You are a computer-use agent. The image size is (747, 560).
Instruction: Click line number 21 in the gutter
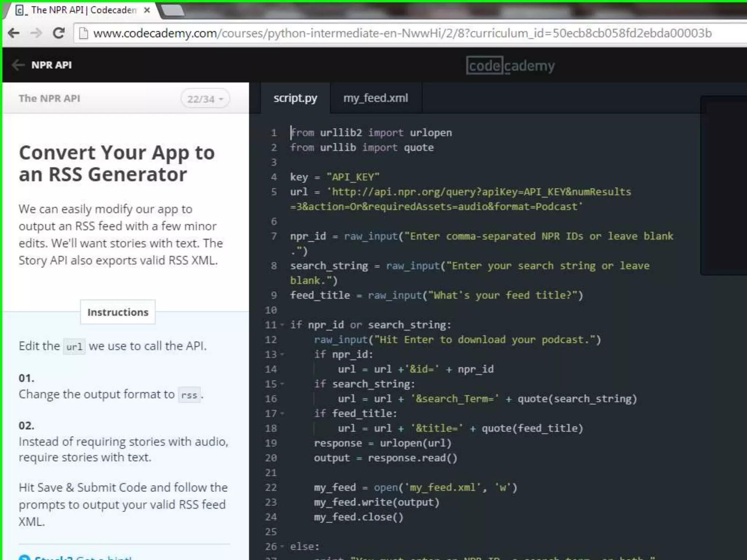271,473
